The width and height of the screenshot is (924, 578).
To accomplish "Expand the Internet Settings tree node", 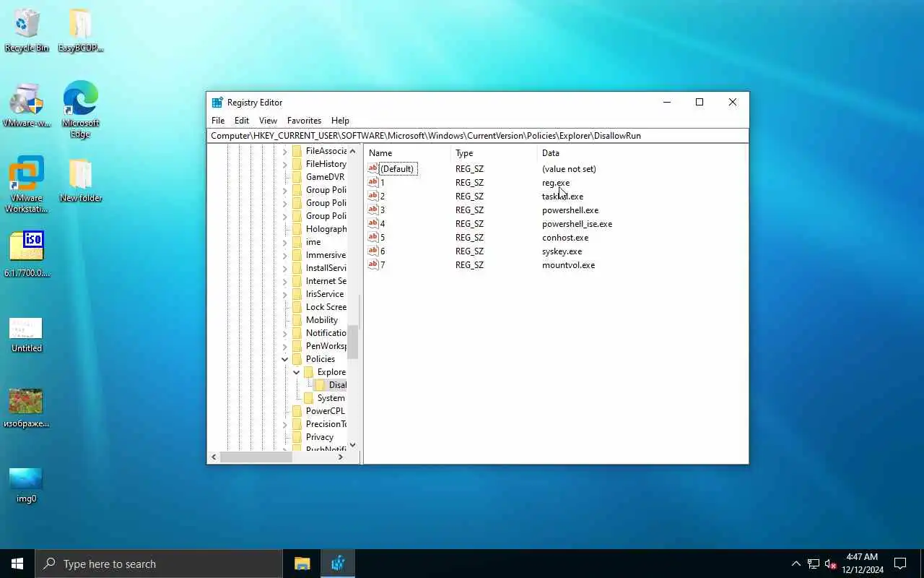I will [x=284, y=281].
